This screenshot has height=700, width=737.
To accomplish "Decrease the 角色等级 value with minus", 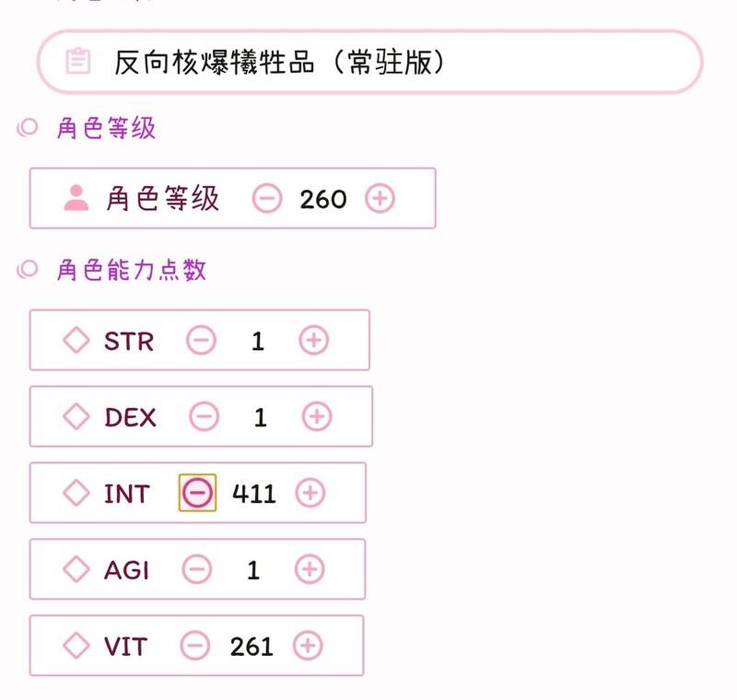I will [267, 198].
